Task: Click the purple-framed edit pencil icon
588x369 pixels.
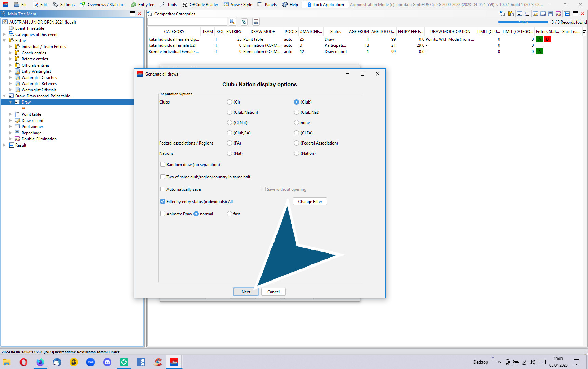Action: [558, 14]
